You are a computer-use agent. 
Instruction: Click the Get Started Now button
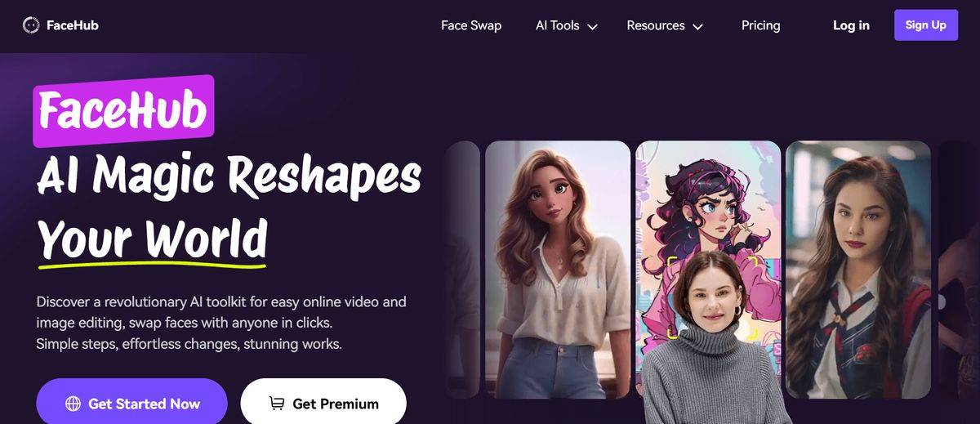click(x=131, y=403)
